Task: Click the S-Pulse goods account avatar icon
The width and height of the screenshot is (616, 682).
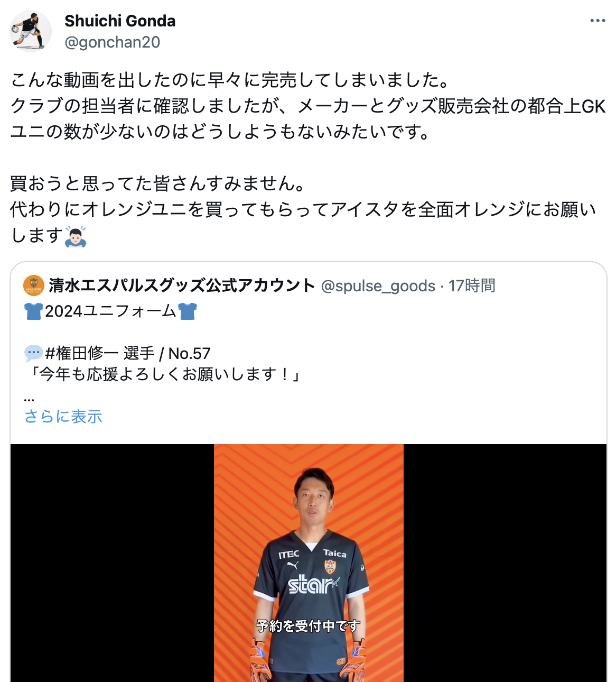Action: pos(34,285)
